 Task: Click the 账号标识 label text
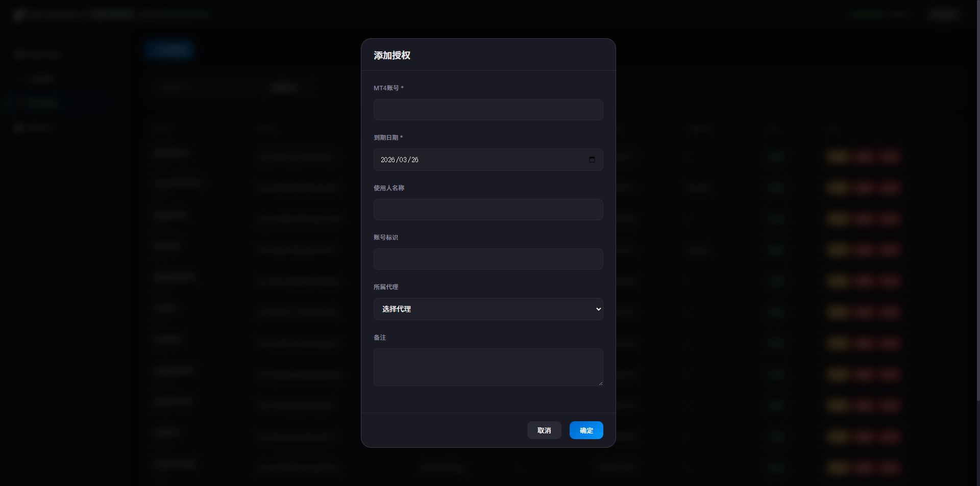(x=386, y=238)
